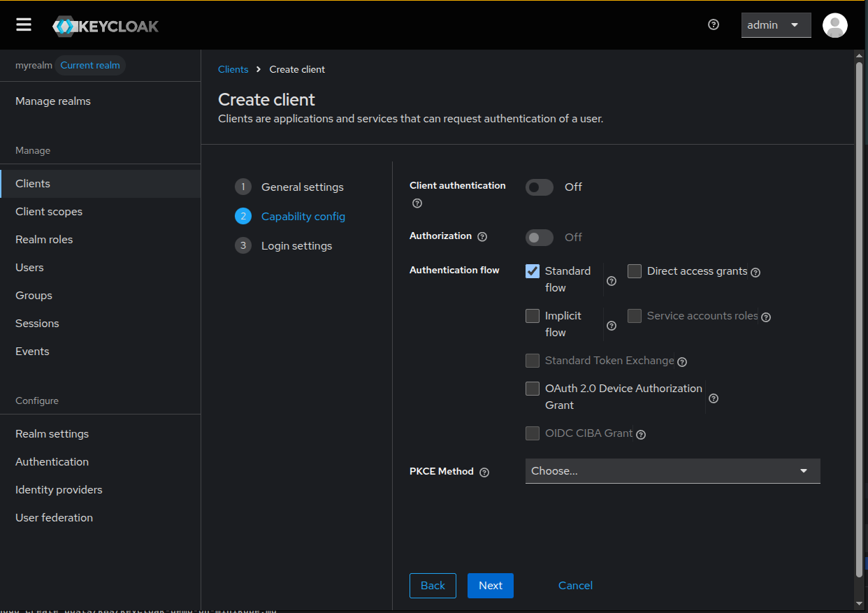The width and height of the screenshot is (868, 613).
Task: Show help for Direct access grants
Action: (755, 273)
